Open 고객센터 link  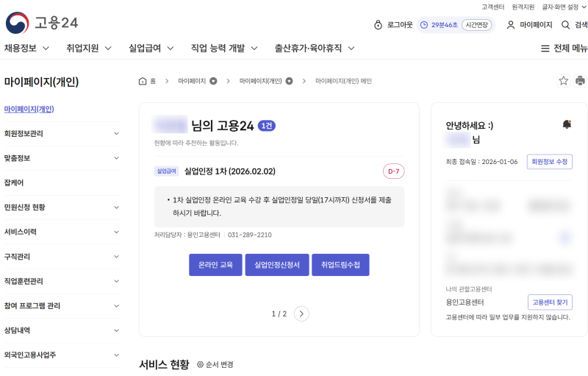pyautogui.click(x=493, y=7)
